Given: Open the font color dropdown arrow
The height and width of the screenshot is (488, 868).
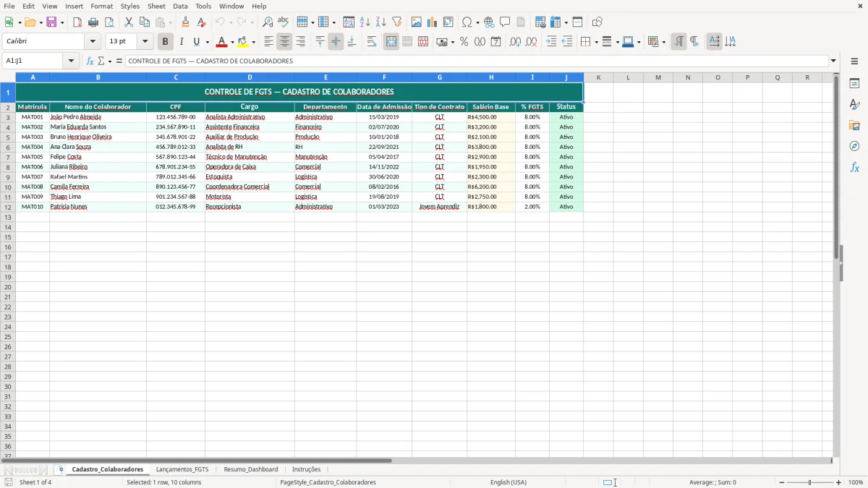Looking at the screenshot, I should click(232, 42).
